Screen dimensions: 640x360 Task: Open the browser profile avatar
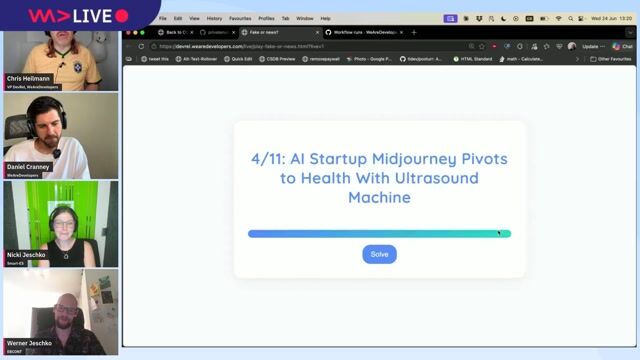tap(572, 47)
